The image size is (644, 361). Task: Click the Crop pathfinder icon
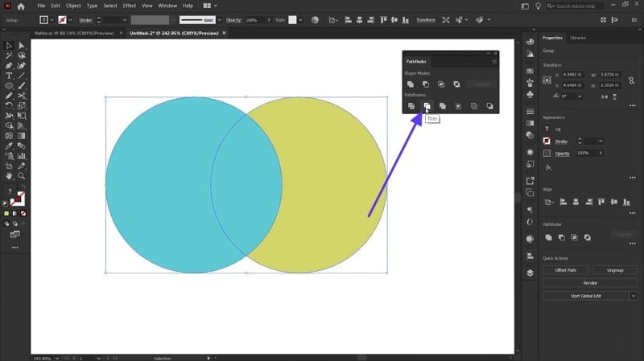458,106
